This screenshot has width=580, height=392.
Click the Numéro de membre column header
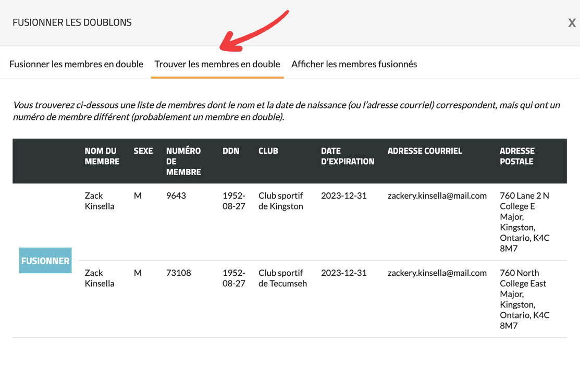pos(183,161)
